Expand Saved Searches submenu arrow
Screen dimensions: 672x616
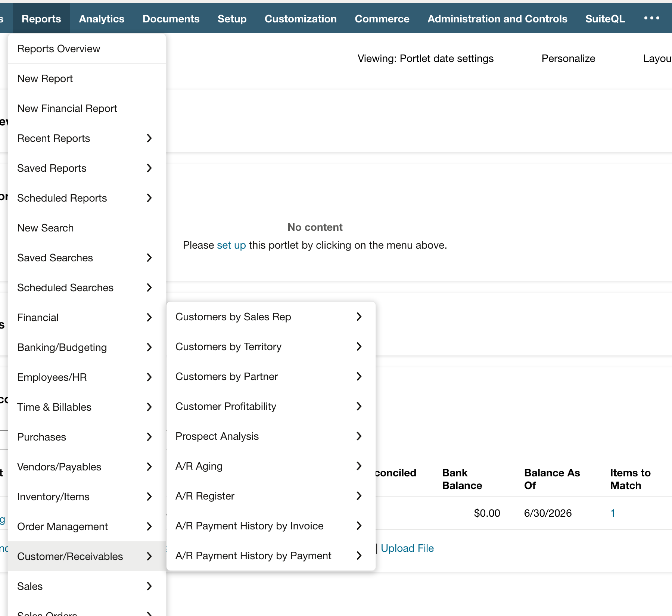[x=149, y=258]
